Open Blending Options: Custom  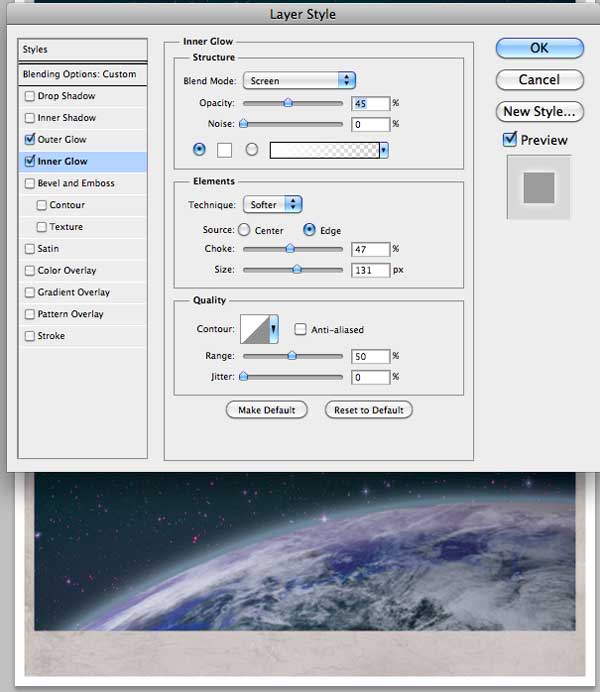click(x=82, y=74)
